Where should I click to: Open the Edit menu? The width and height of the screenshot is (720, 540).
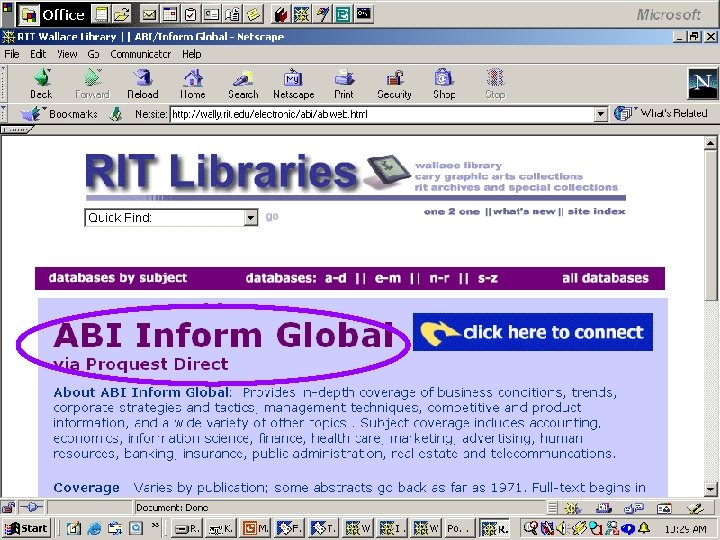pos(38,54)
